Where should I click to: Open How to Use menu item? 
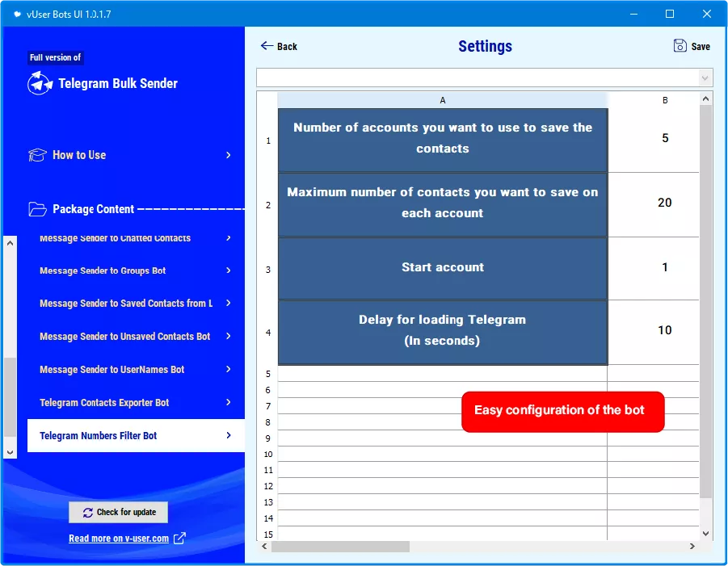click(129, 155)
